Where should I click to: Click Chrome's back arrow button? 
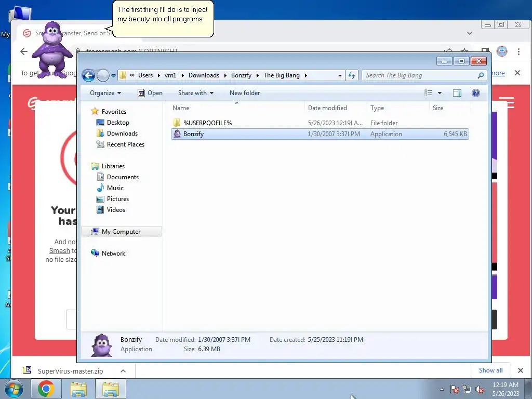[24, 51]
